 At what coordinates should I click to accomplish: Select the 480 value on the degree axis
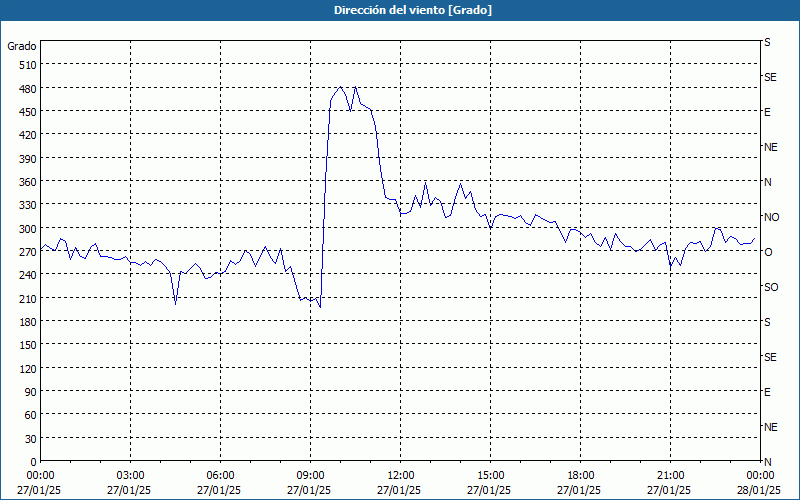[28, 88]
